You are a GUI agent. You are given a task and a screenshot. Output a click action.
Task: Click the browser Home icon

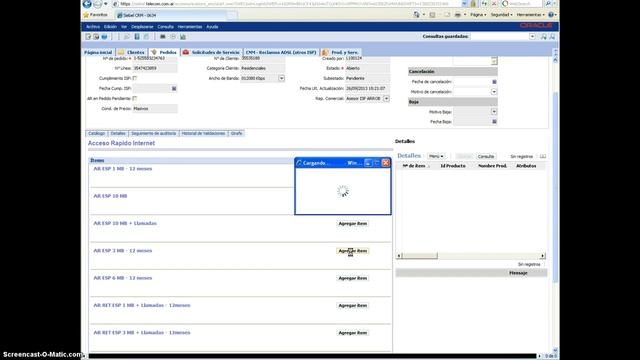click(417, 15)
